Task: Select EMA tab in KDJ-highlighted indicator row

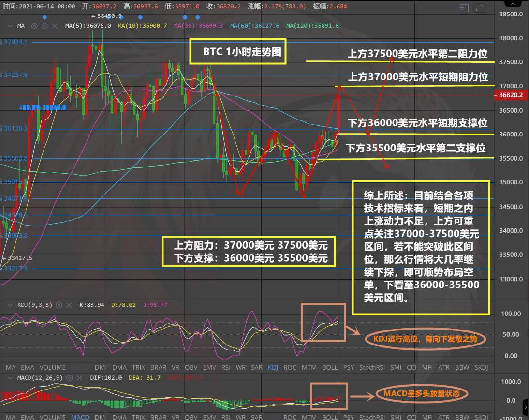Action: point(28,367)
